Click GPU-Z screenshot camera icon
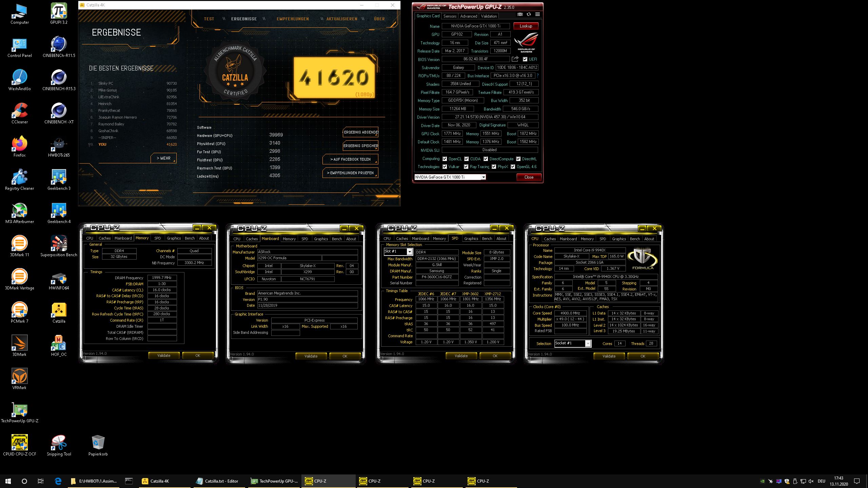The image size is (868, 488). [x=520, y=15]
